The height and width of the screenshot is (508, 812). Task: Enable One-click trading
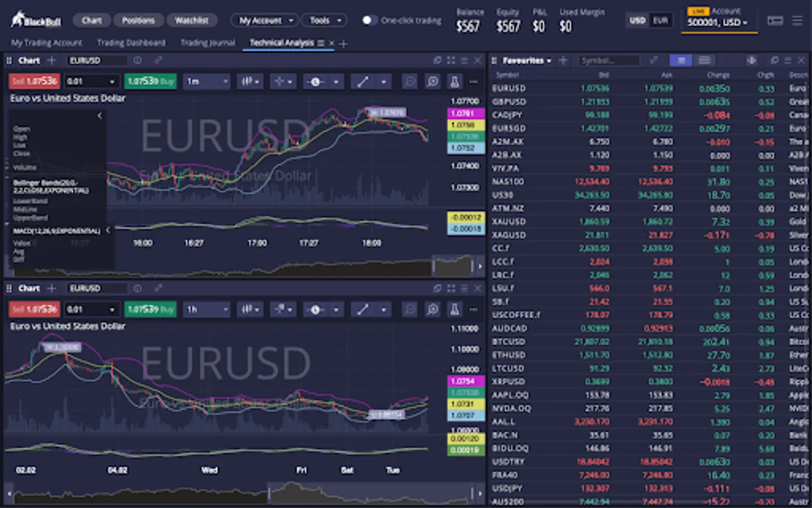tap(370, 20)
